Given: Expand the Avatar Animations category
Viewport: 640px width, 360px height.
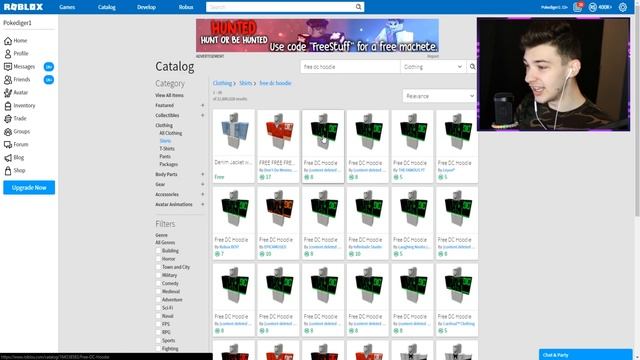Looking at the screenshot, I should 202,204.
